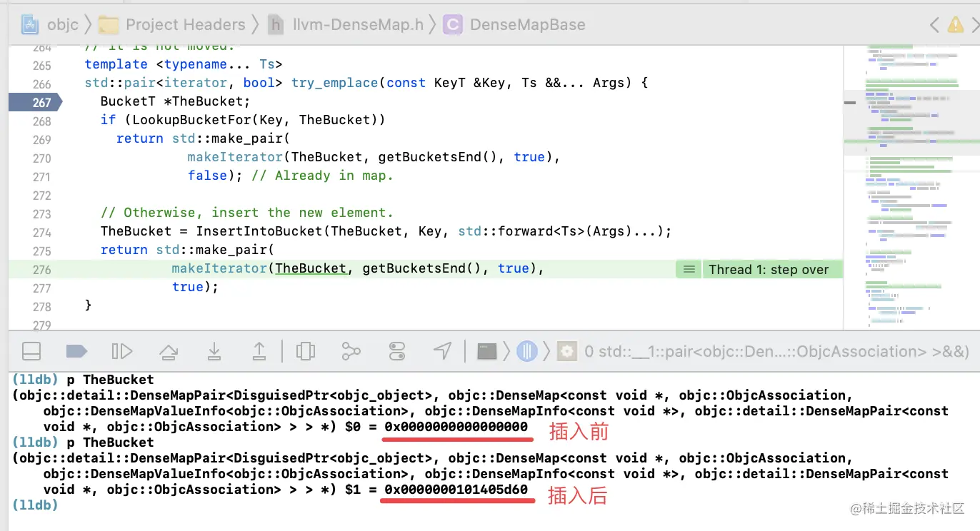Jump in the code minimap on the right

tap(911, 187)
